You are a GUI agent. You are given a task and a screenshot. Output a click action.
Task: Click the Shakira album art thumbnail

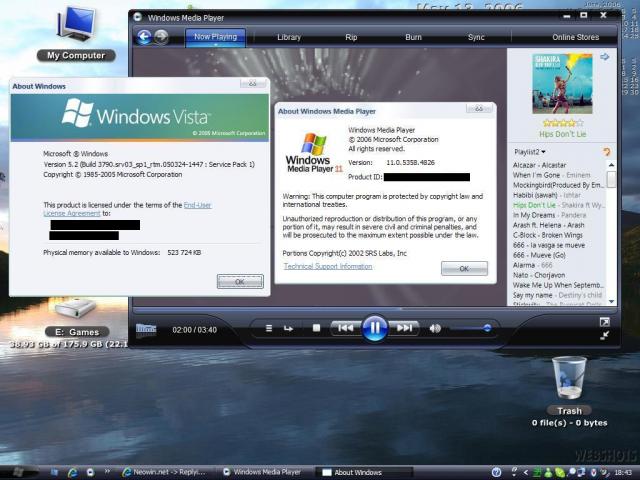(562, 84)
